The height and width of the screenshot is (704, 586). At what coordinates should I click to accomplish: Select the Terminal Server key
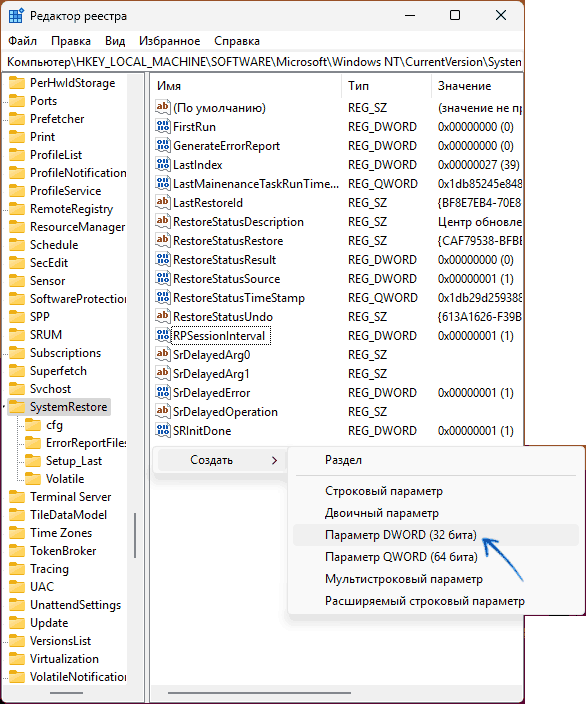pyautogui.click(x=70, y=497)
